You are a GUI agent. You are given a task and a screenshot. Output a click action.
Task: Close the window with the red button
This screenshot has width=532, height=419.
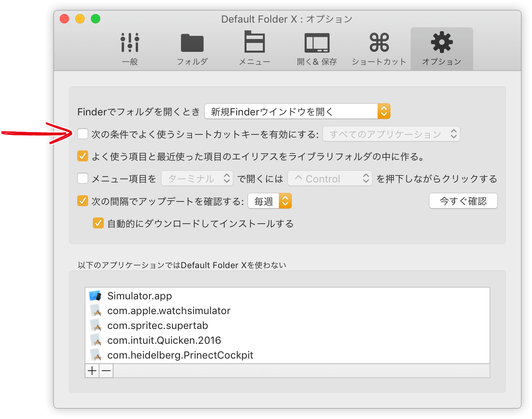click(x=64, y=19)
